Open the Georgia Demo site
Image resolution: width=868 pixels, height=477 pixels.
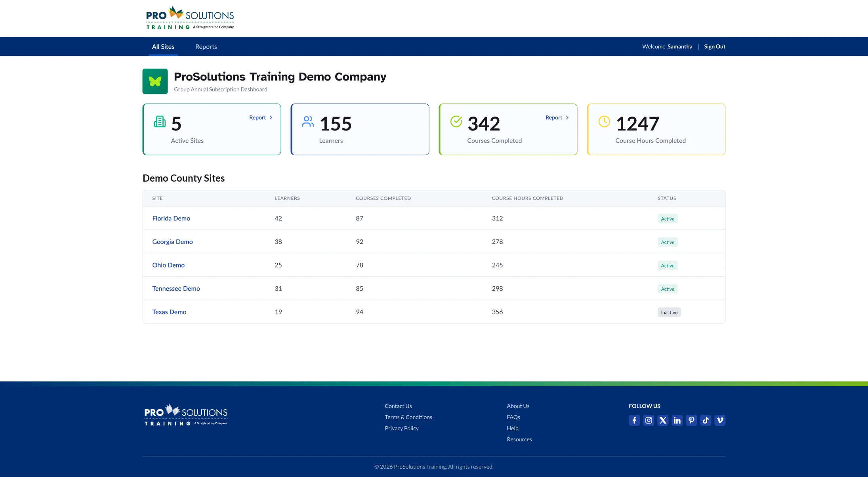pos(172,241)
